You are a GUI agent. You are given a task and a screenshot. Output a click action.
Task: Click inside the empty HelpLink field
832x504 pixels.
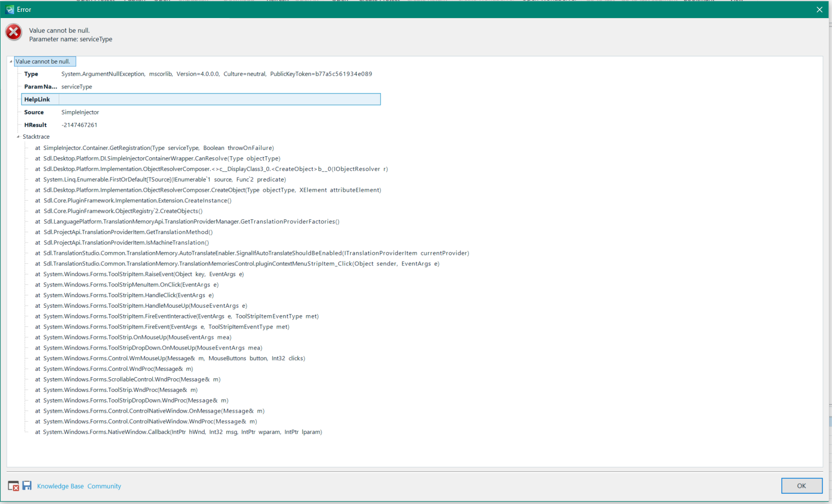tap(220, 99)
